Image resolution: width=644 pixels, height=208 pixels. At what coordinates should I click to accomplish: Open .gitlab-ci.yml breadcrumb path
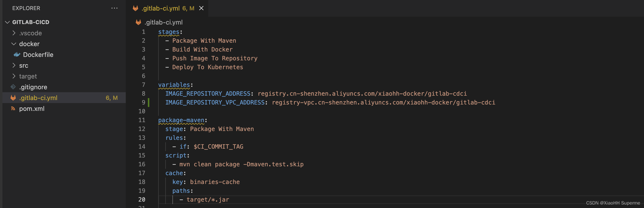[x=164, y=23]
